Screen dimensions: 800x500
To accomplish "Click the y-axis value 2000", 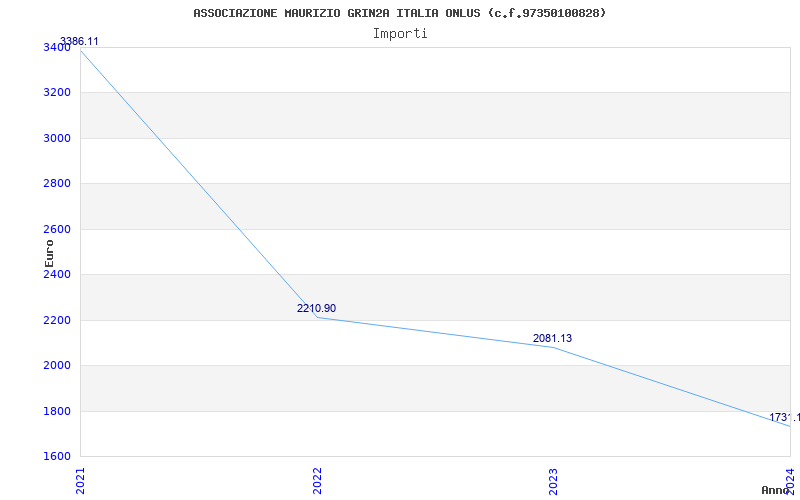I will click(x=58, y=366).
